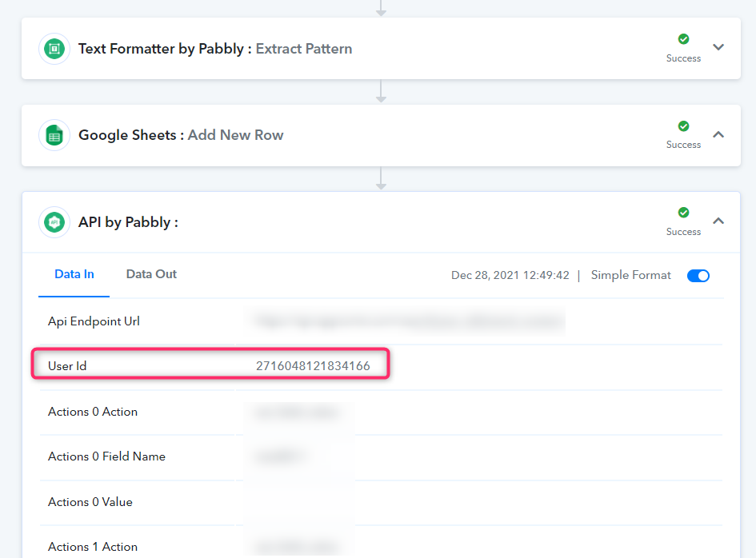Click the Actions 0 Action label
This screenshot has height=558, width=756.
click(93, 412)
